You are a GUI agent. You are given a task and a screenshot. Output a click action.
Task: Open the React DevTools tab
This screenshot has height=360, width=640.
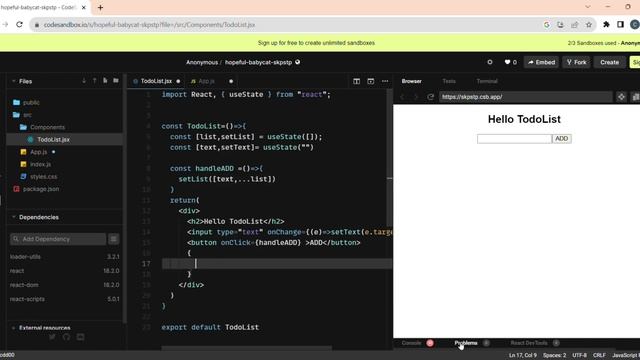(529, 343)
